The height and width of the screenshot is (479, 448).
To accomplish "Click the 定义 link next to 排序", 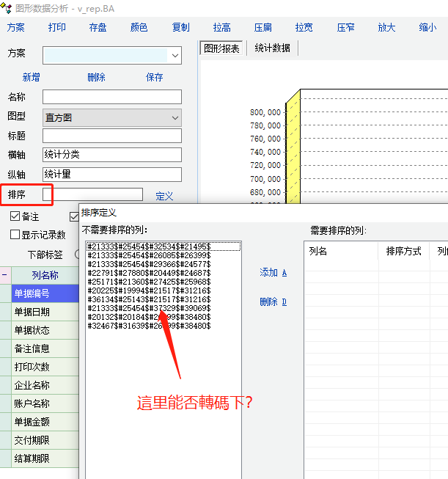I will pos(164,196).
